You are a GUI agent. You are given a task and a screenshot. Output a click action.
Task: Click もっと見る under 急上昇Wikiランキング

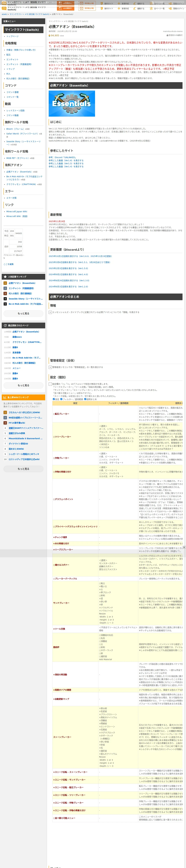coord(23,469)
